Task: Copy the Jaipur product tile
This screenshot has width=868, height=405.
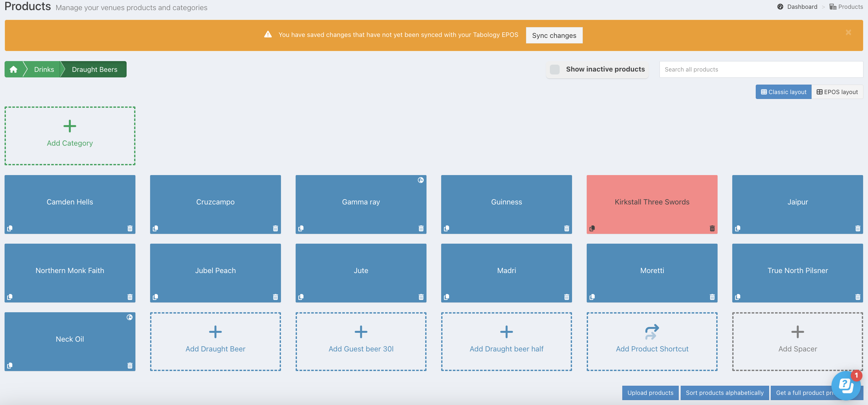Action: pyautogui.click(x=737, y=228)
